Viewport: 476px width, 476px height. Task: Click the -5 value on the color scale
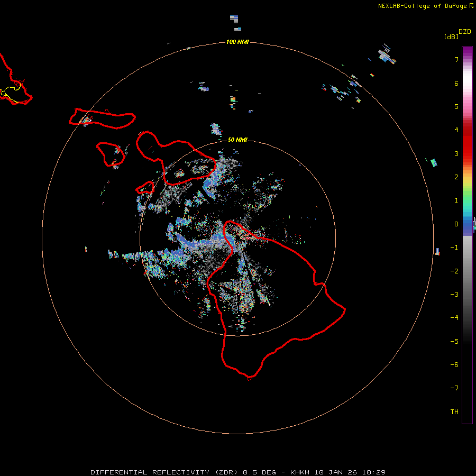click(454, 342)
